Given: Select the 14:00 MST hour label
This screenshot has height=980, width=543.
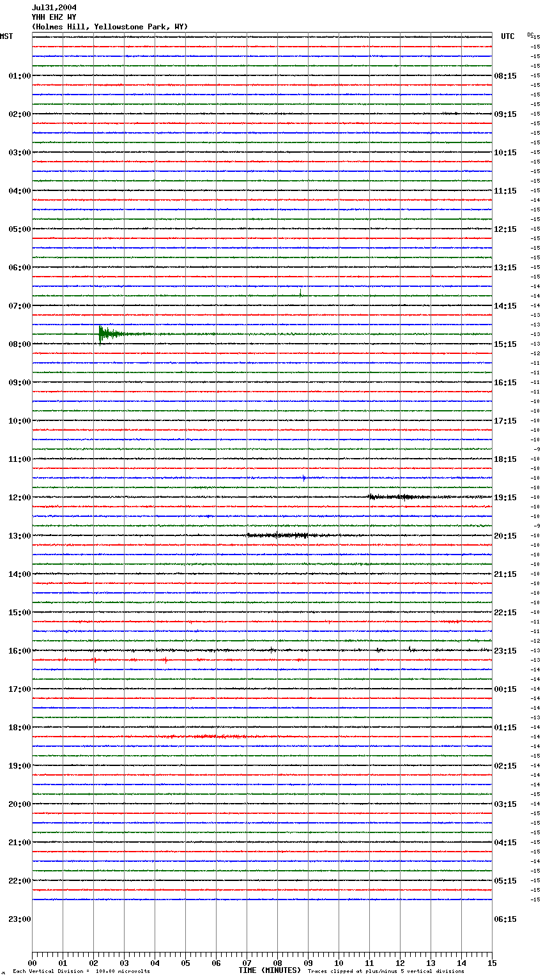Looking at the screenshot, I should tap(20, 574).
